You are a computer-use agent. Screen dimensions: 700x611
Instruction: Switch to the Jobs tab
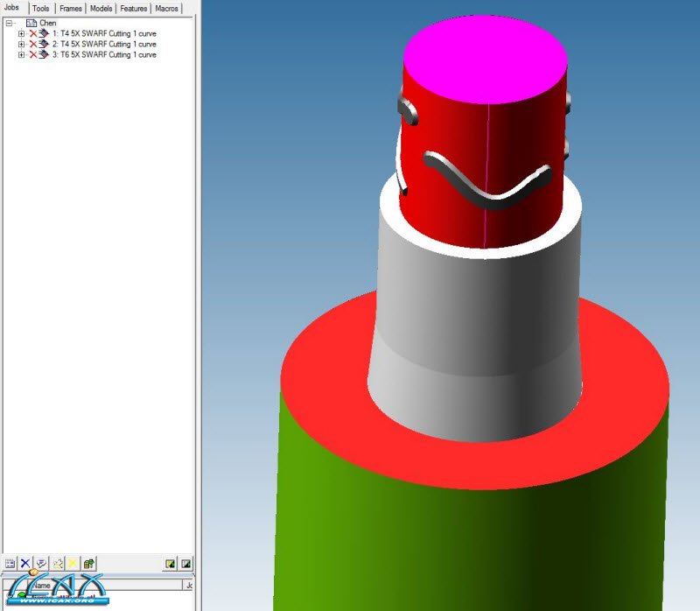pos(12,8)
